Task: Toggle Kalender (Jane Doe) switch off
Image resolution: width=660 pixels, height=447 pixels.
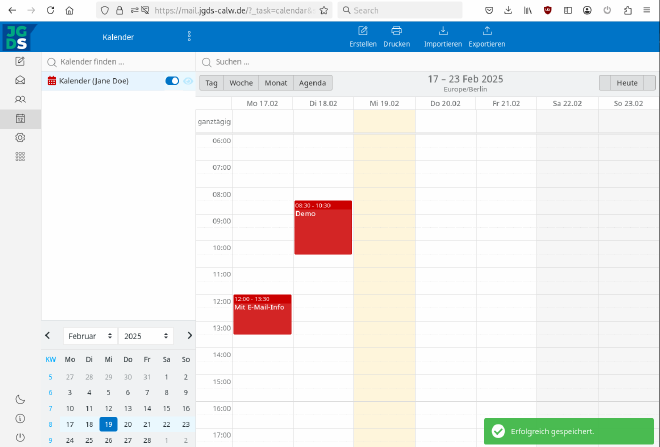Action: 172,81
